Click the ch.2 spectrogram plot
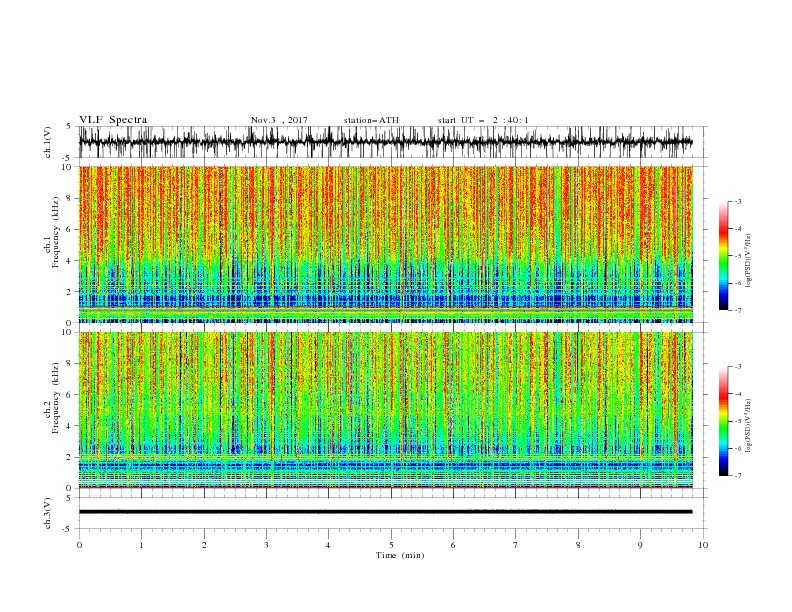792x612 pixels. pos(386,410)
